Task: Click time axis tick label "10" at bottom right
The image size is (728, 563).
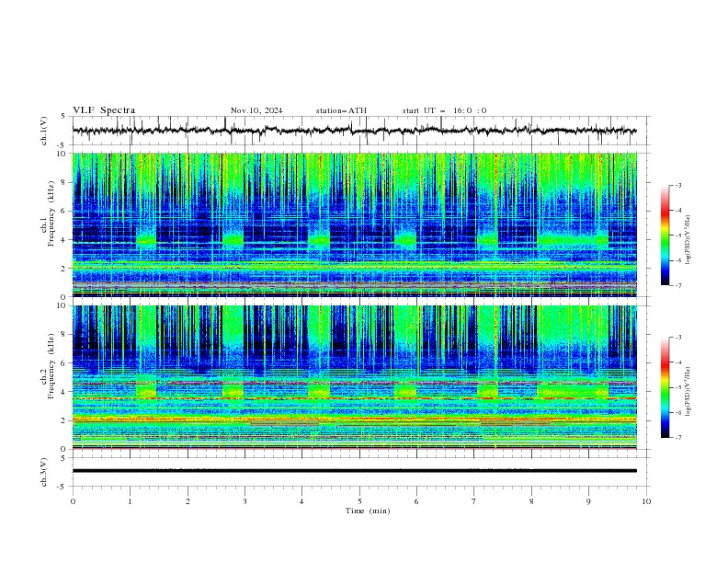Action: click(646, 501)
